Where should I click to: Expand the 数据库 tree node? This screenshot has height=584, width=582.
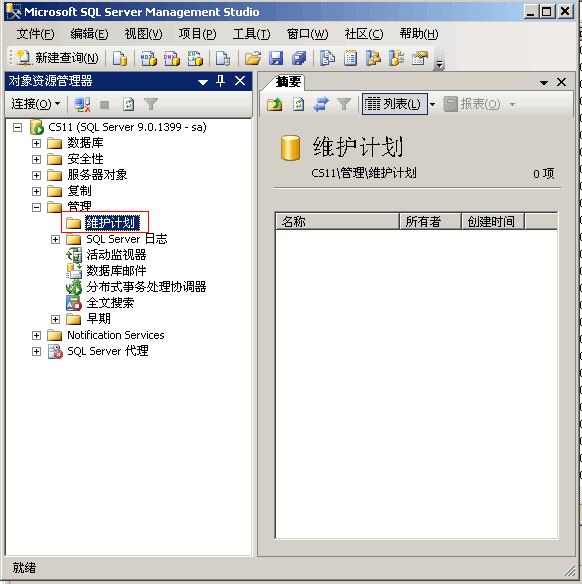point(36,143)
